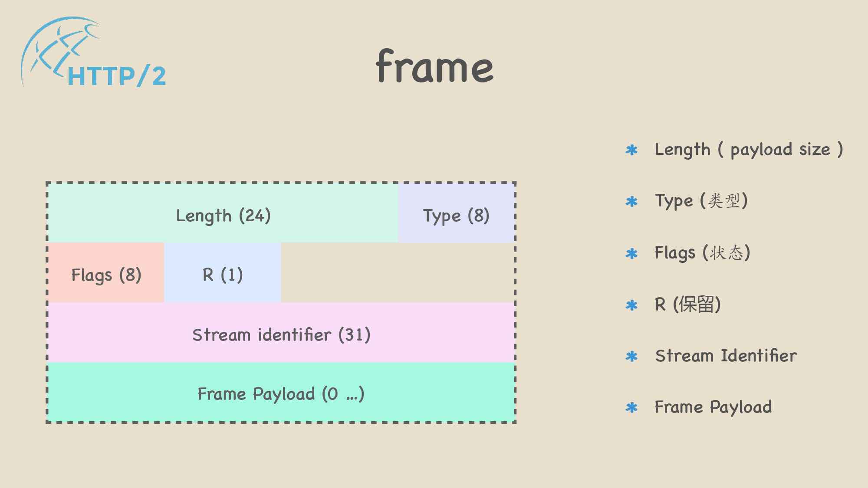Click the "frame" slide title
The width and height of the screenshot is (868, 488).
(434, 67)
